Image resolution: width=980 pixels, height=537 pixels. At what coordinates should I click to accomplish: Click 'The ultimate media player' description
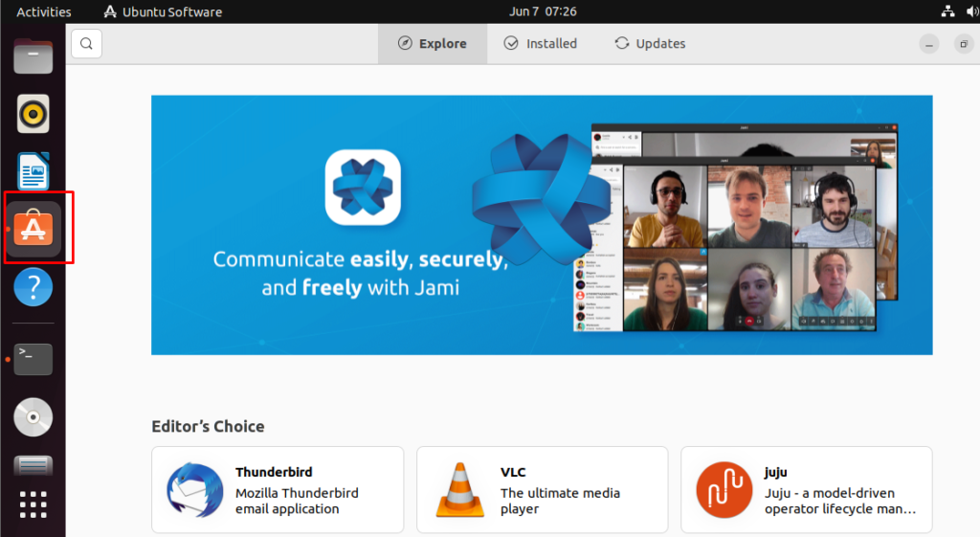560,501
